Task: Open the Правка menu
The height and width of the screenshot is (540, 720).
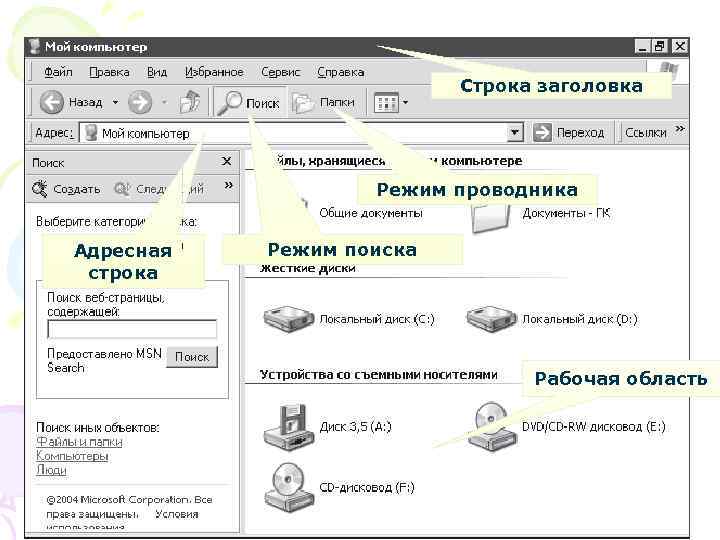Action: point(109,72)
